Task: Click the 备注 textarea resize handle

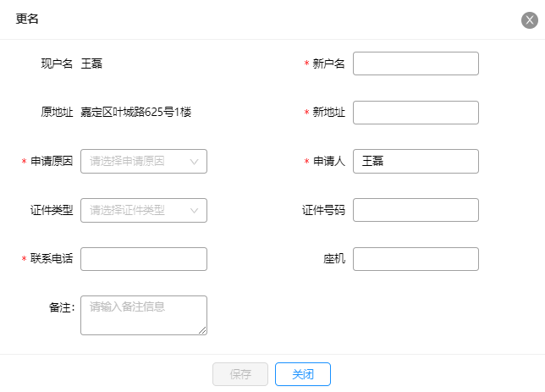Action: [202, 330]
